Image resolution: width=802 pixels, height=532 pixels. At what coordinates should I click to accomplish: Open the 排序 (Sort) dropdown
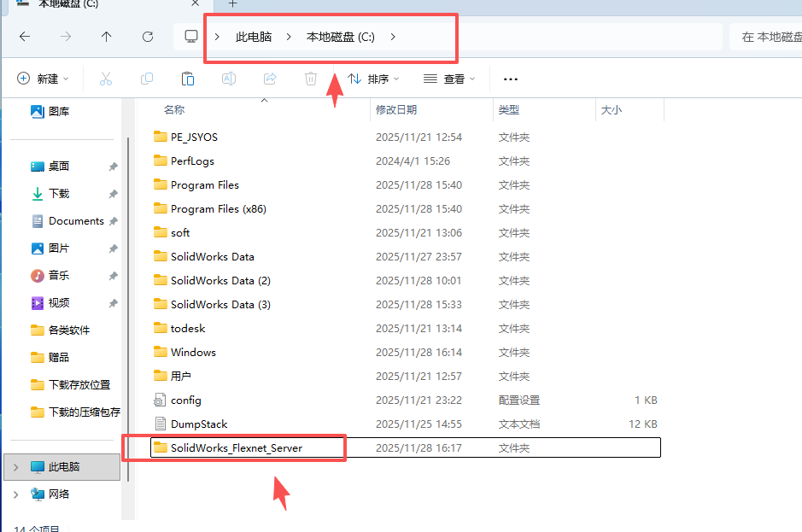[x=373, y=79]
